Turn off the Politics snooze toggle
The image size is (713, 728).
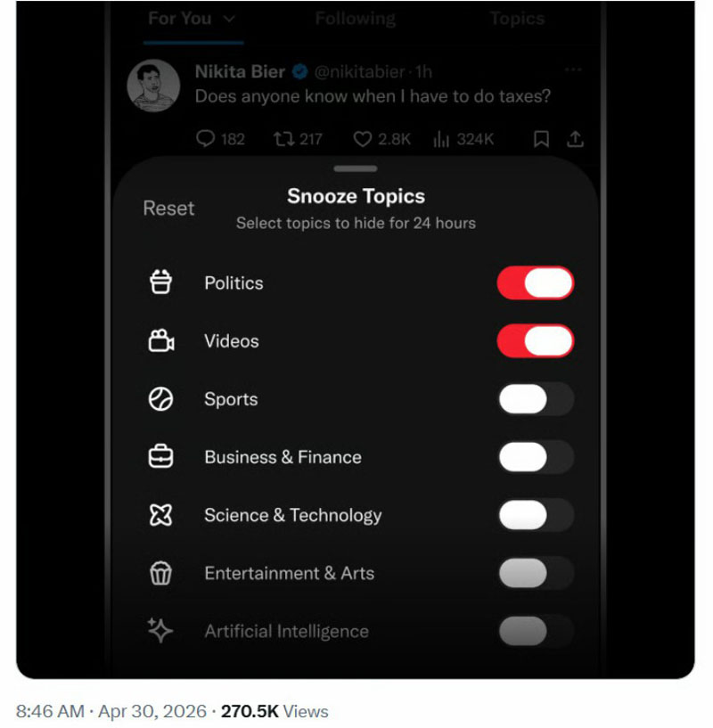[535, 283]
